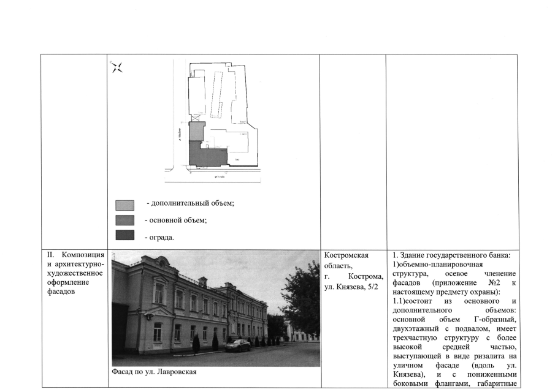Click the '- основной объем;' legend label

pyautogui.click(x=175, y=220)
